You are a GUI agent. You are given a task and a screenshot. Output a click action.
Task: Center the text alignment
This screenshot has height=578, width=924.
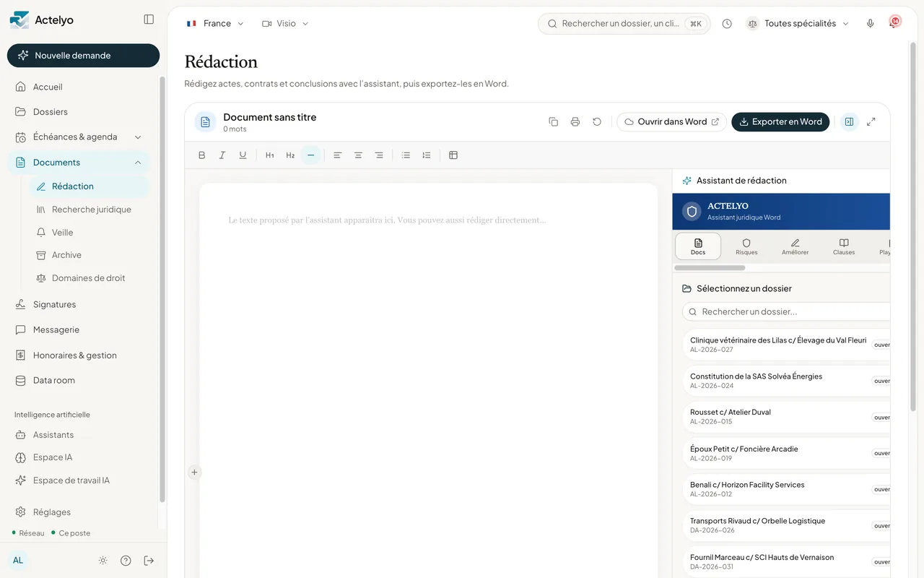pyautogui.click(x=358, y=155)
